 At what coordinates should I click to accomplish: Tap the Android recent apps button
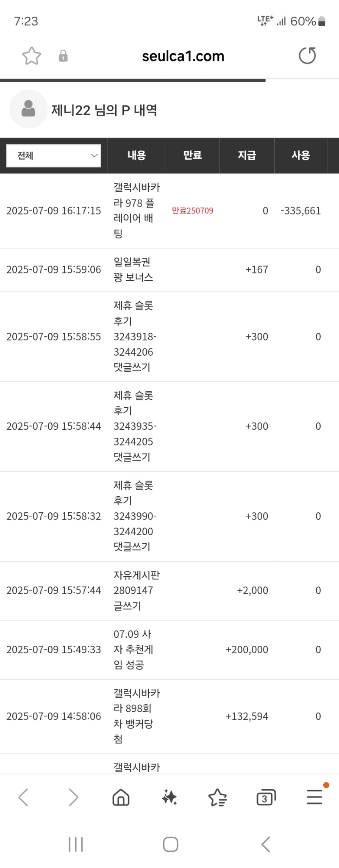(76, 844)
